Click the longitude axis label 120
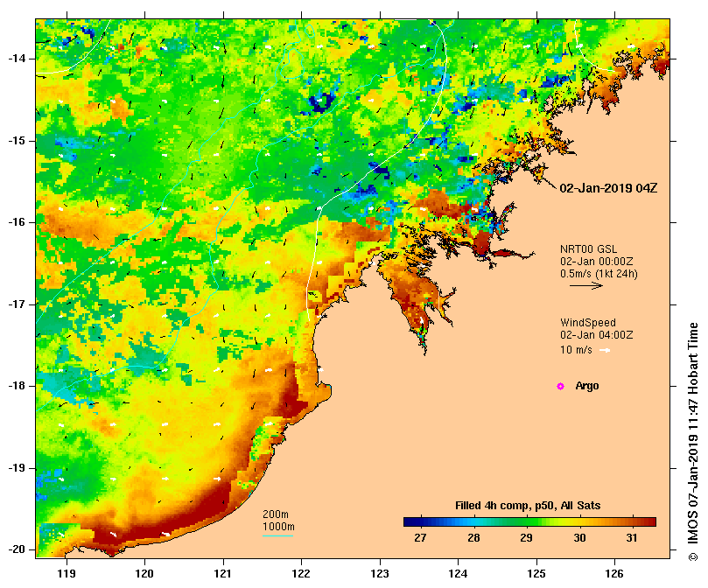The width and height of the screenshot is (708, 588). 145,574
